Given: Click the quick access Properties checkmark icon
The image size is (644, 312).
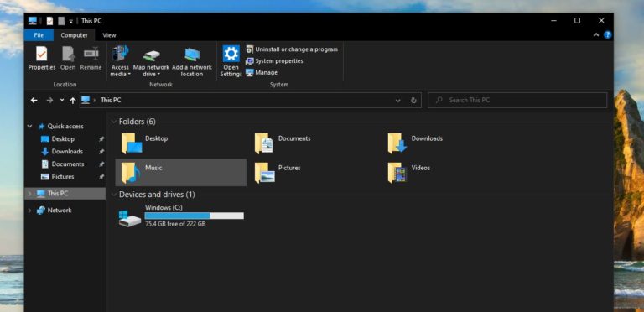Looking at the screenshot, I should 49,21.
